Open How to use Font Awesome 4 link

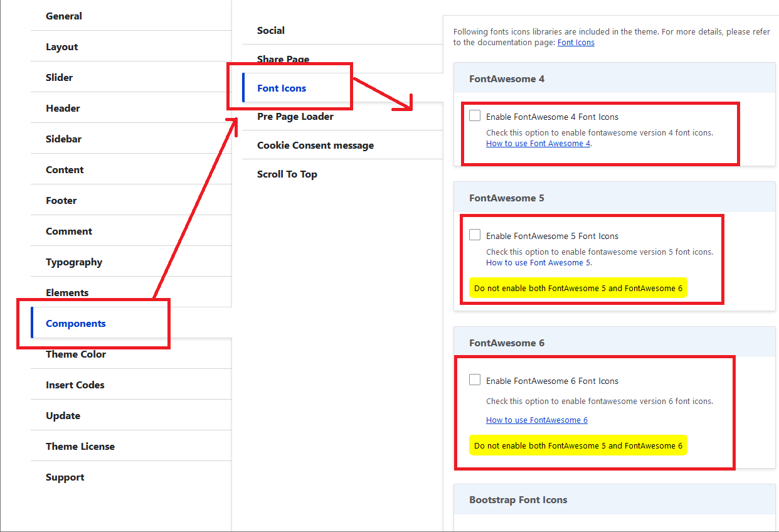click(x=538, y=143)
